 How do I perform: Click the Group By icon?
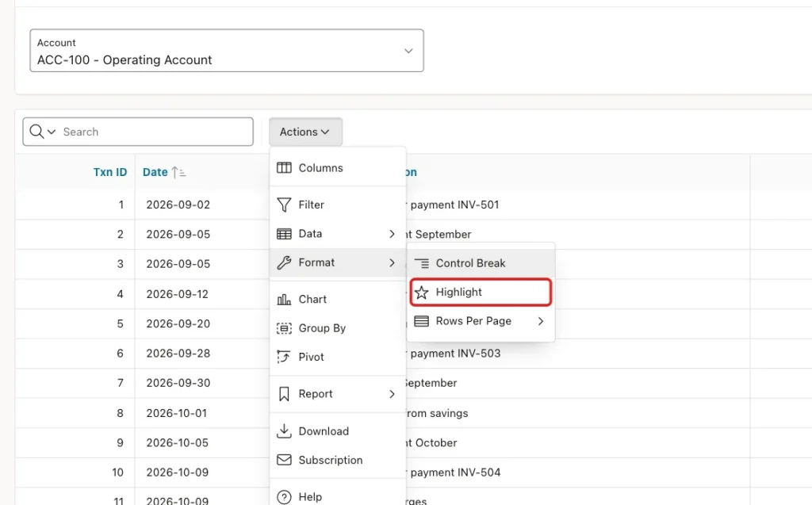coord(284,328)
